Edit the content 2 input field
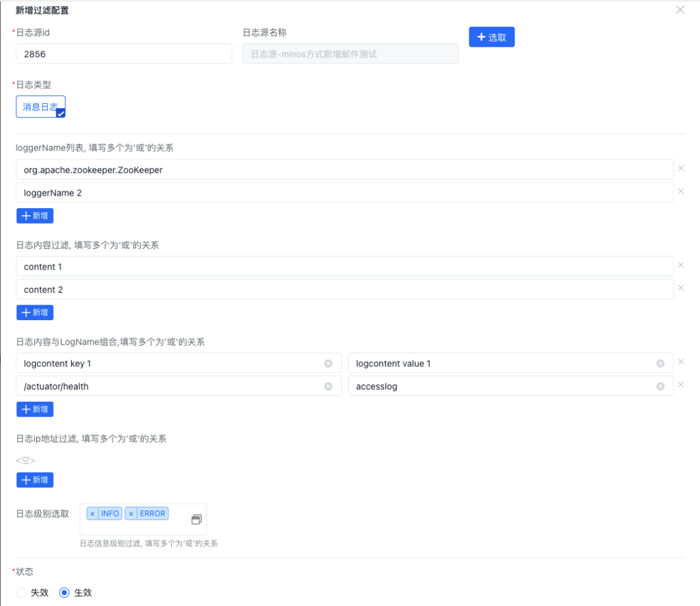This screenshot has height=606, width=700. point(345,289)
